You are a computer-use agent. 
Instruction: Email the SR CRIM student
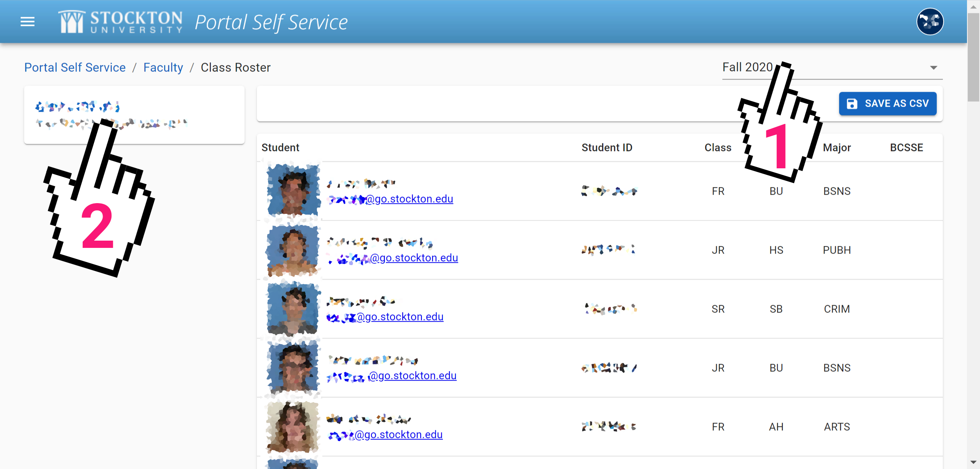(x=385, y=317)
